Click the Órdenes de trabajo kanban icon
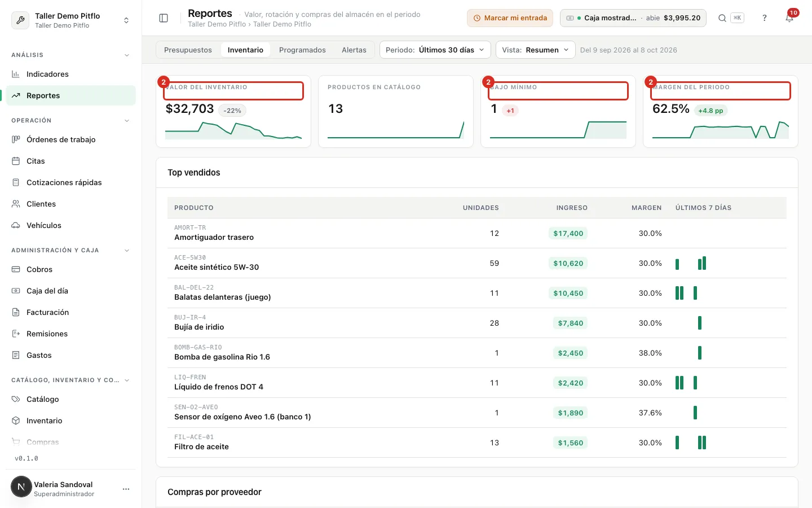Image resolution: width=812 pixels, height=508 pixels. pyautogui.click(x=16, y=139)
